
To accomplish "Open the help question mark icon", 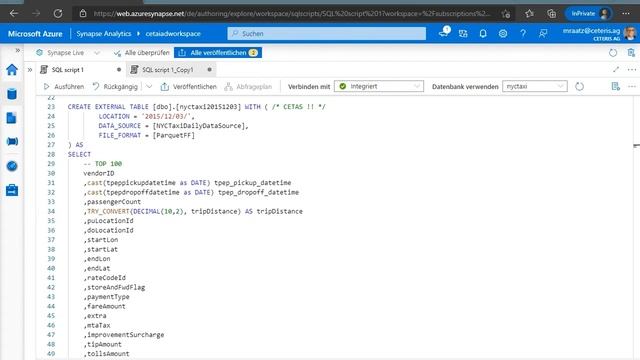I will click(523, 33).
